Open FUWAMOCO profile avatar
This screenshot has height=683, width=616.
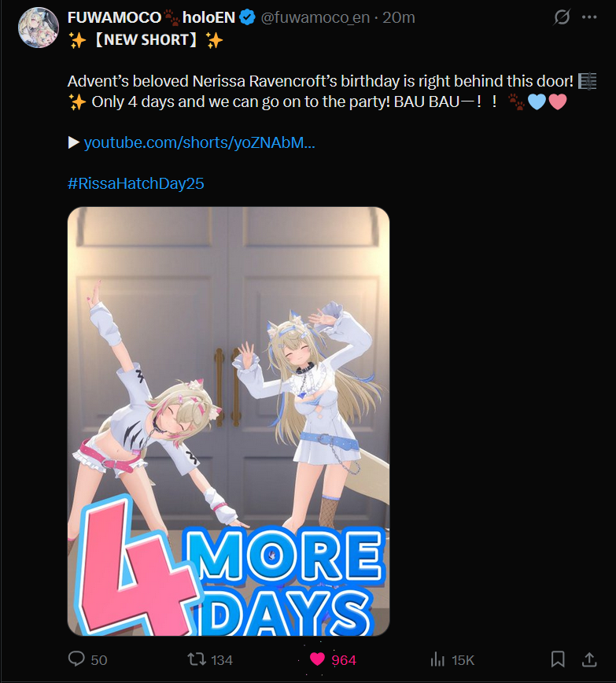39,28
